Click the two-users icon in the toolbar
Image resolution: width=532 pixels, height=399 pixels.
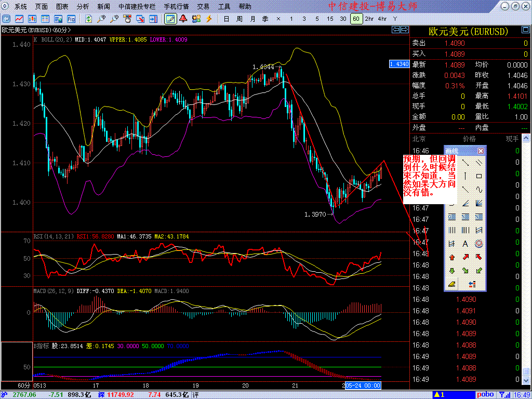[196, 19]
